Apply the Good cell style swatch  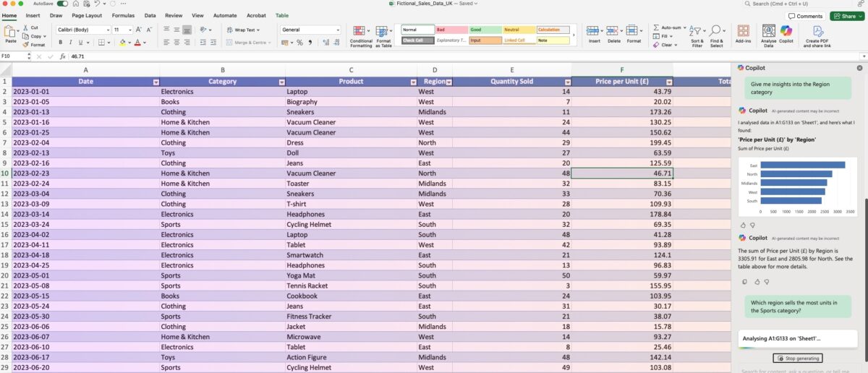point(485,30)
